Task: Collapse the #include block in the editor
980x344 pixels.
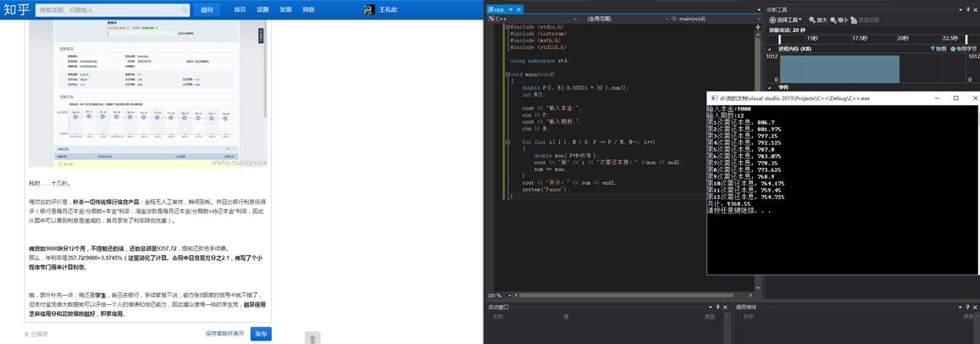Action: click(x=507, y=27)
